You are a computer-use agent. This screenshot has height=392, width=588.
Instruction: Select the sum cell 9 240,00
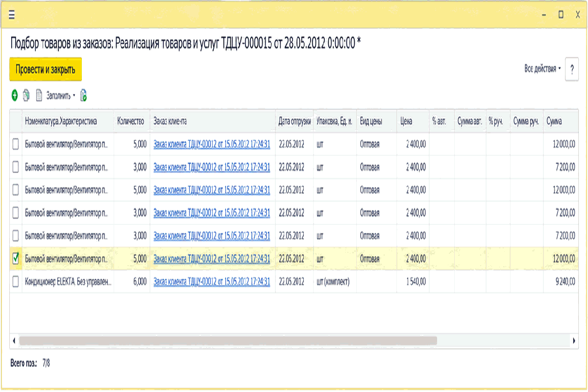pos(561,282)
